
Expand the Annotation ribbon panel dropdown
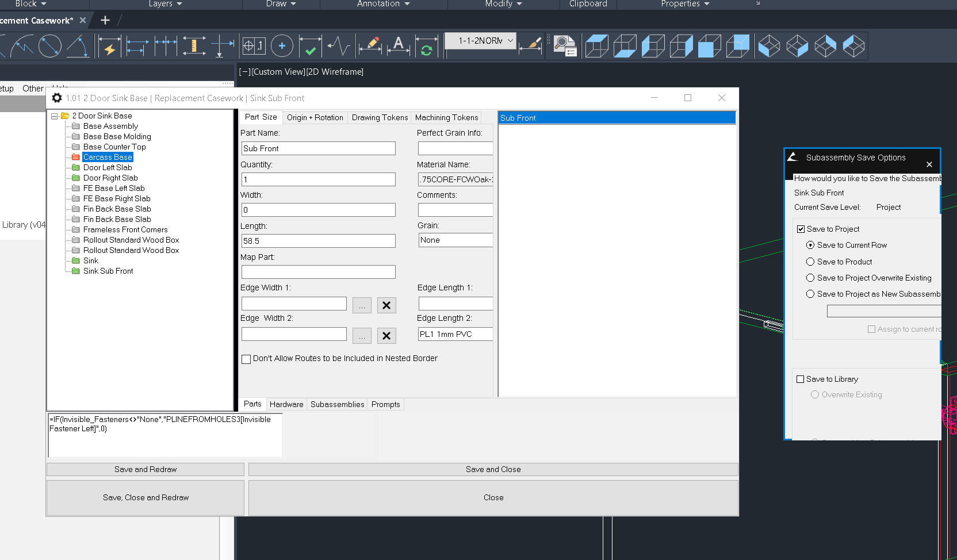click(407, 4)
